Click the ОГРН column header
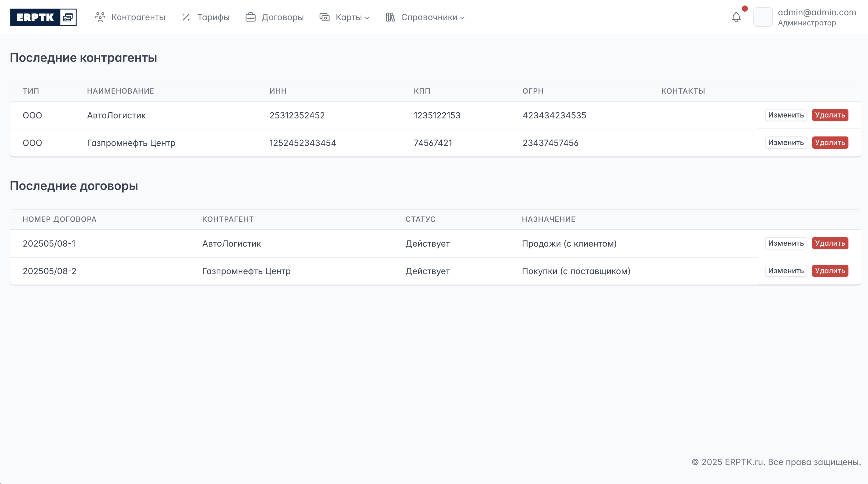 tap(533, 91)
